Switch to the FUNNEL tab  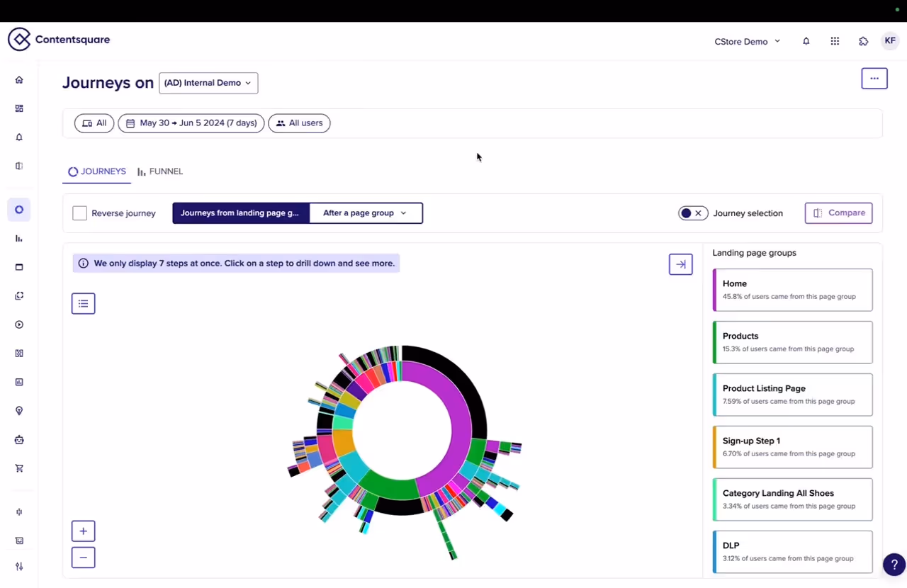click(160, 171)
